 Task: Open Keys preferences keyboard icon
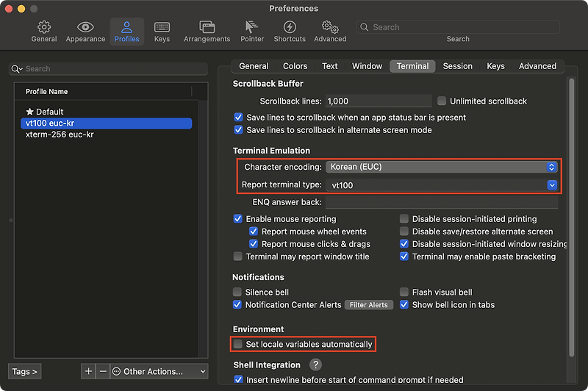point(162,27)
